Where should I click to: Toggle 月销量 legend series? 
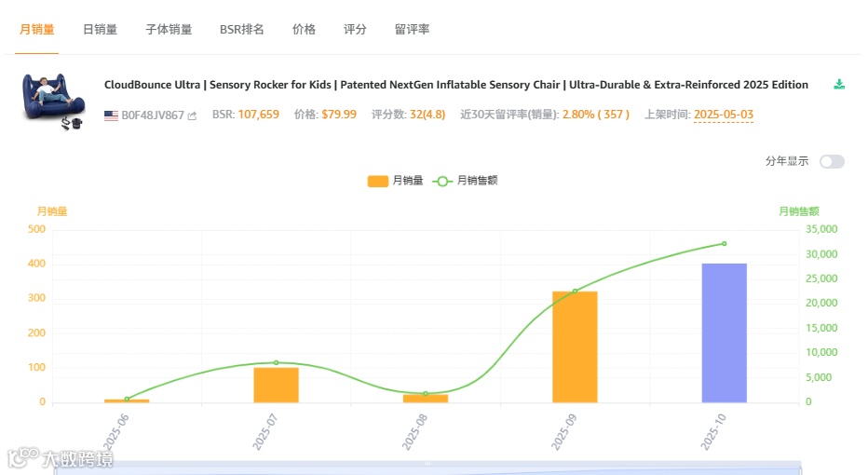click(395, 181)
